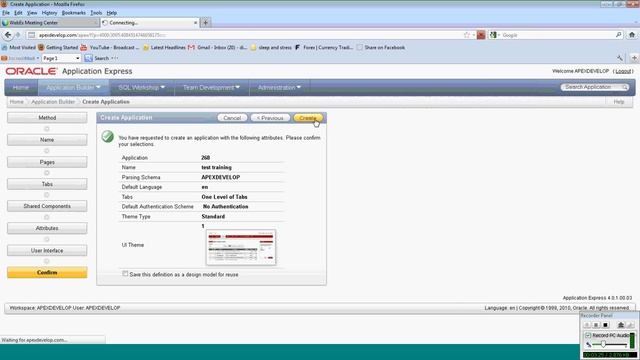Open the toolbar dropdown beside the mail icon
Screen dimensions: 640x360
(x=38, y=58)
